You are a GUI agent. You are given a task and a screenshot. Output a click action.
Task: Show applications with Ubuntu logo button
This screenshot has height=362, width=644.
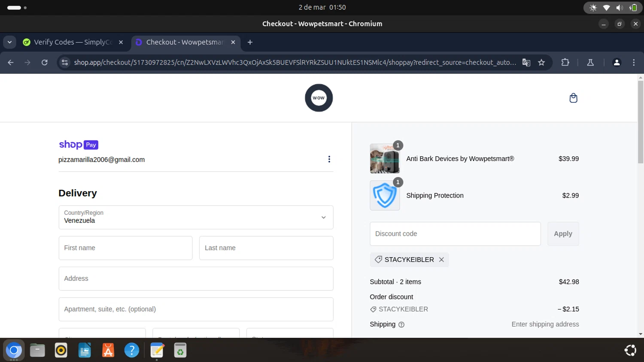click(630, 350)
